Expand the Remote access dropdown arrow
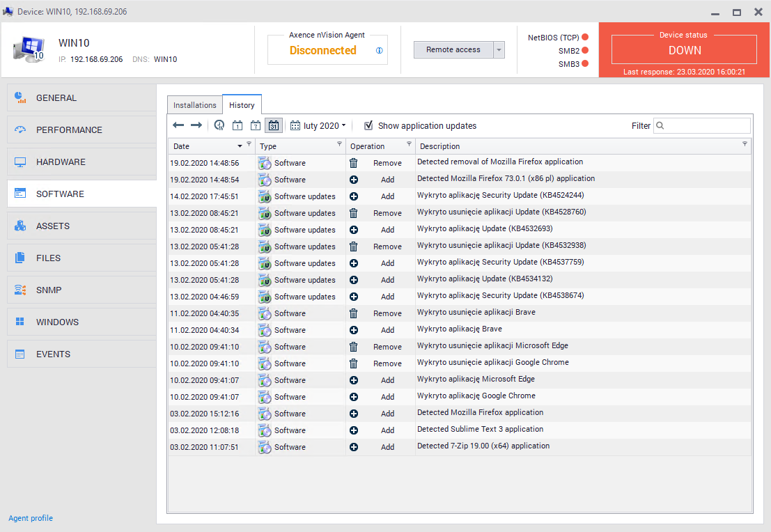Viewport: 771px width, 532px height. [499, 50]
